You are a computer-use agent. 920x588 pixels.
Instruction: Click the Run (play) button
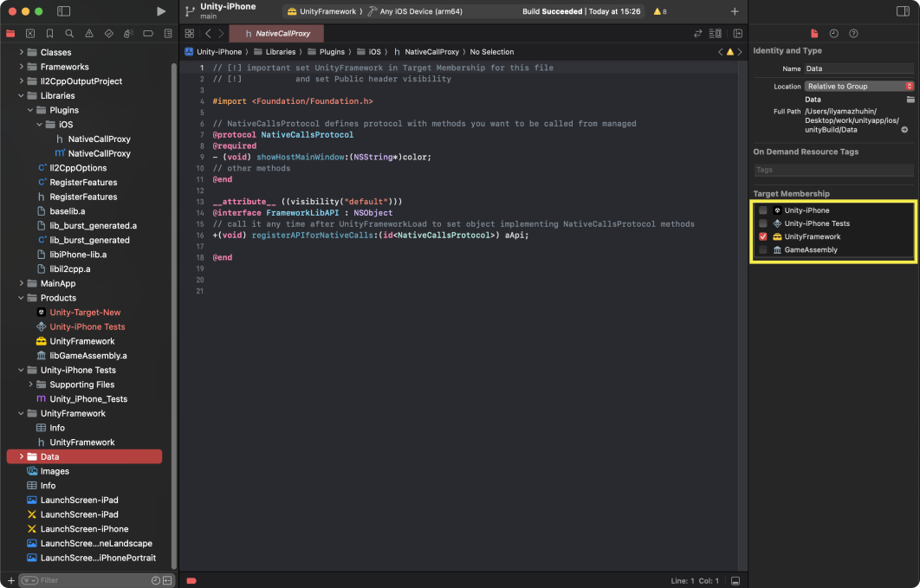(161, 11)
